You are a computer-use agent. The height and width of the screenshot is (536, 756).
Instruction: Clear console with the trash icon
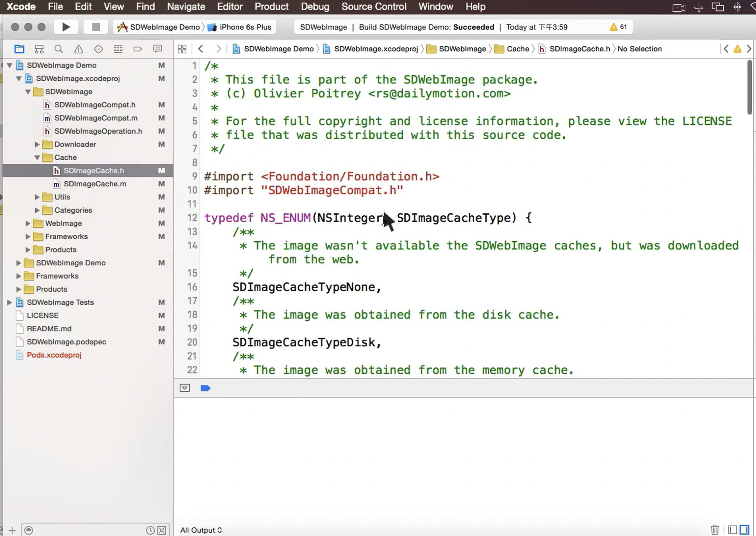[x=715, y=529]
